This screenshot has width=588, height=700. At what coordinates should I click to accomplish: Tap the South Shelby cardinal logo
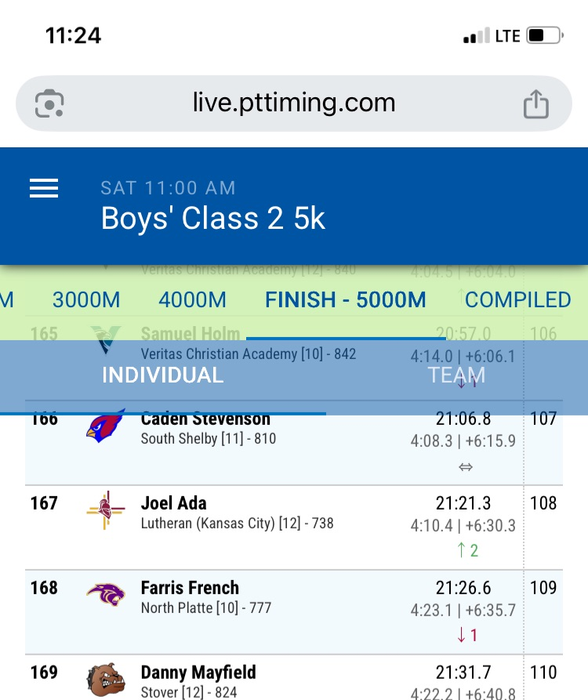coord(105,427)
